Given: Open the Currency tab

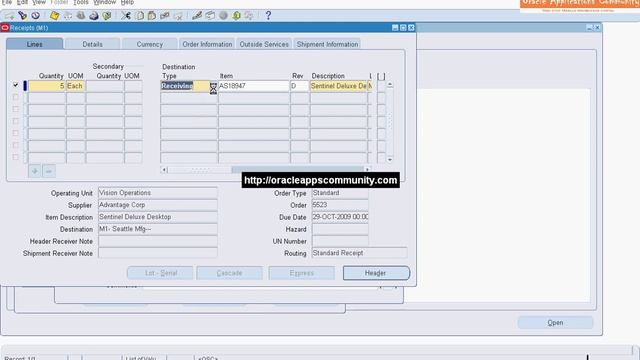Looking at the screenshot, I should click(150, 44).
